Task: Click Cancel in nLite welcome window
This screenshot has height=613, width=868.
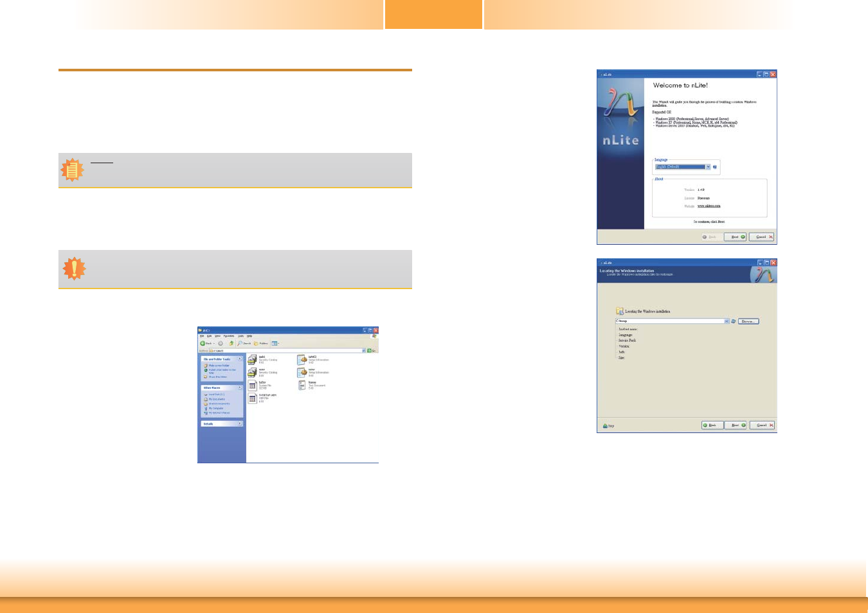Action: pos(762,237)
